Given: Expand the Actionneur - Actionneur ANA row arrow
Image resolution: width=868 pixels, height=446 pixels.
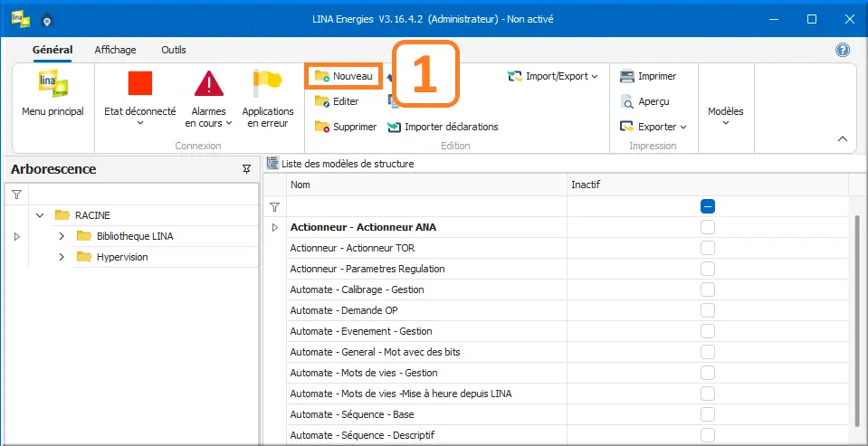Looking at the screenshot, I should click(274, 227).
